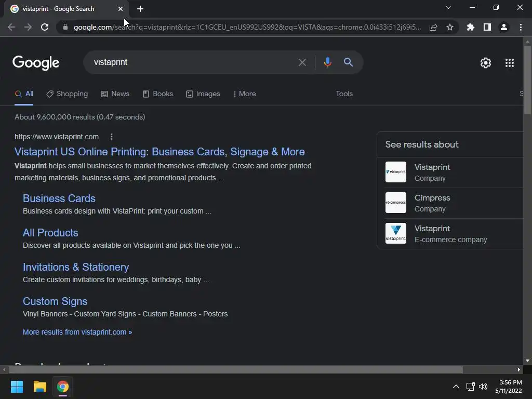Viewport: 532px width, 399px height.
Task: Click the Google logo
Action: click(36, 63)
